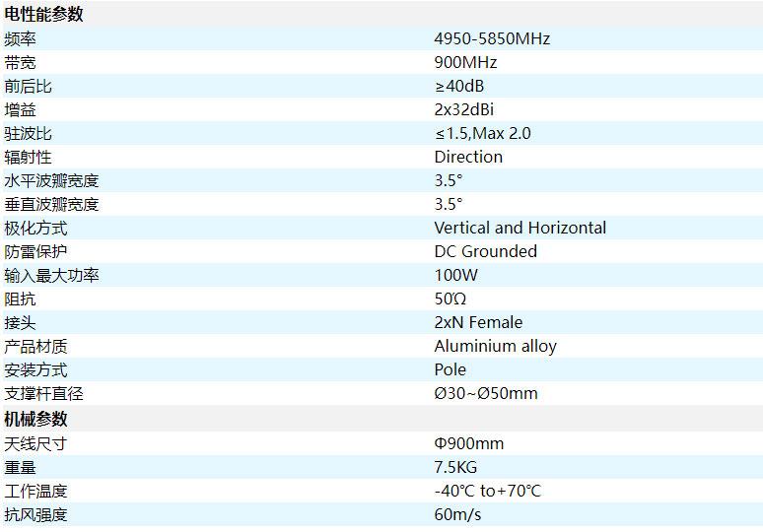The height and width of the screenshot is (532, 763).
Task: Click the Direction radiation value
Action: 468,158
